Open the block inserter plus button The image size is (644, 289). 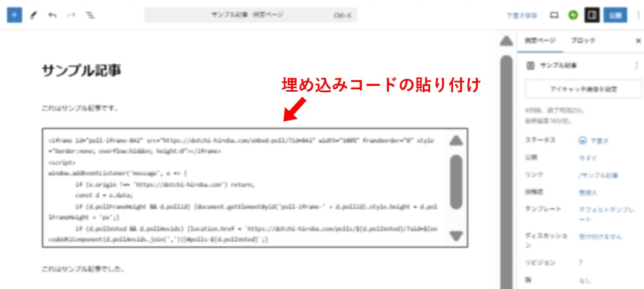coord(14,16)
